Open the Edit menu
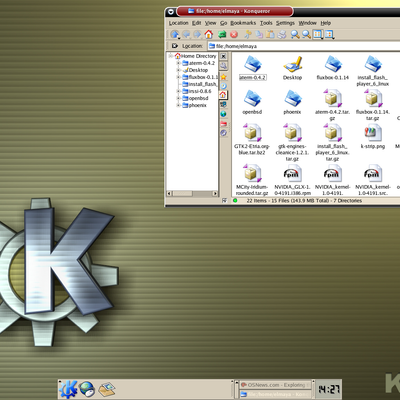Image resolution: width=400 pixels, height=400 pixels. (x=196, y=23)
